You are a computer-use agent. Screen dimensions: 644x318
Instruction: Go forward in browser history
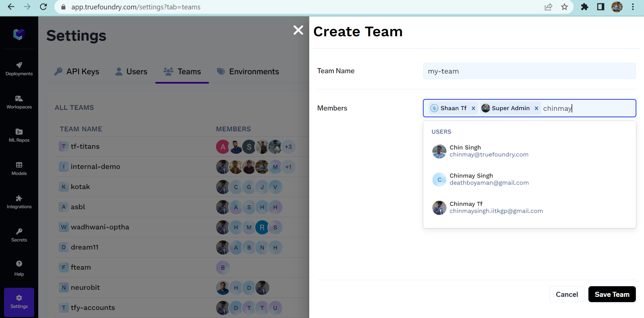click(27, 7)
